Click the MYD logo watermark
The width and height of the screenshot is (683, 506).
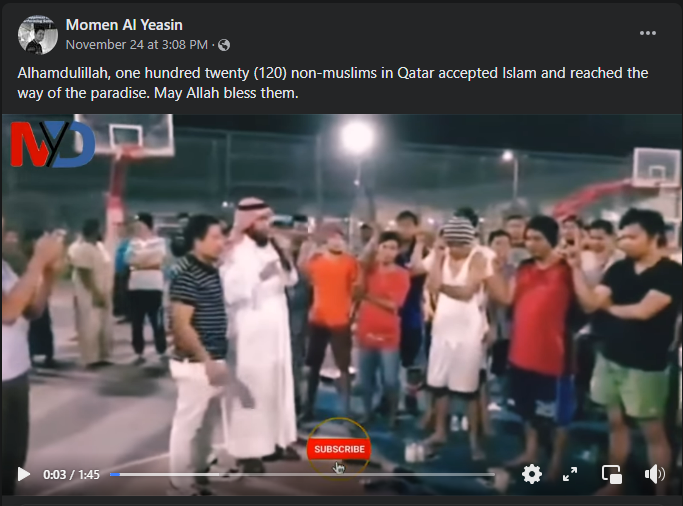click(52, 144)
